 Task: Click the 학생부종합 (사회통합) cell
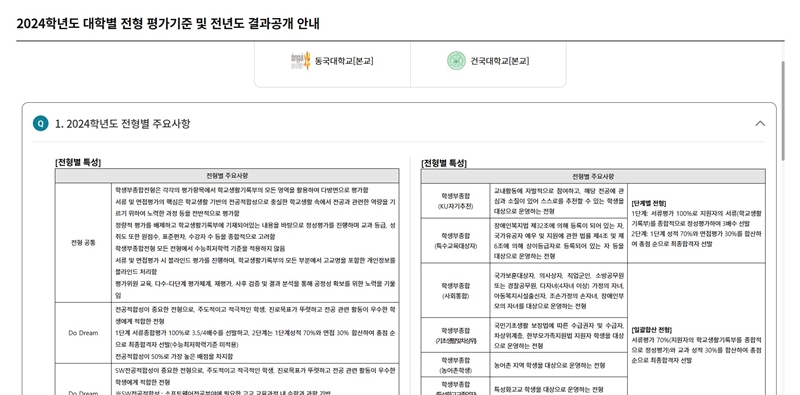point(456,290)
